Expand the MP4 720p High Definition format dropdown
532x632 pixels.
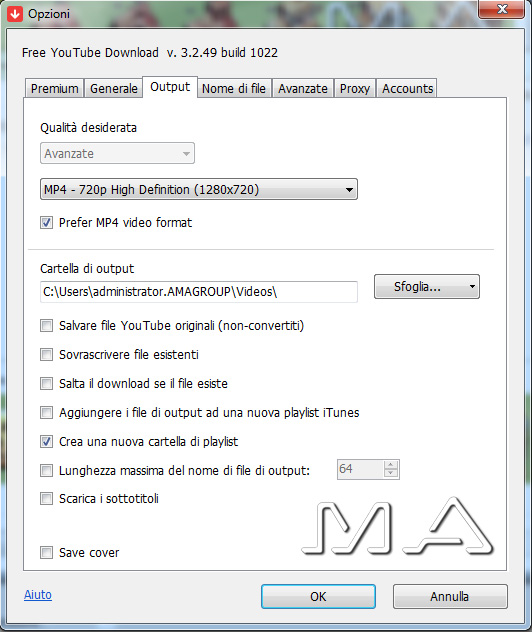[199, 189]
